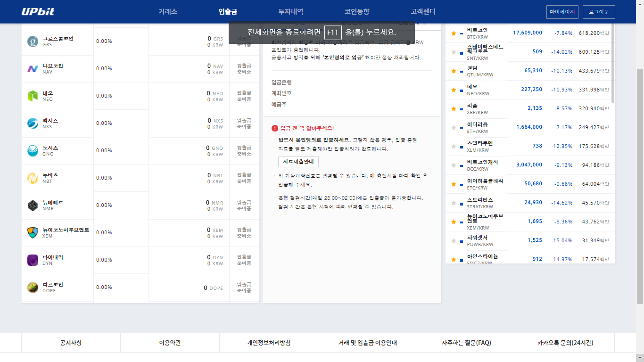This screenshot has width=644, height=362.
Task: Click the 마이페이지 button
Action: click(562, 12)
